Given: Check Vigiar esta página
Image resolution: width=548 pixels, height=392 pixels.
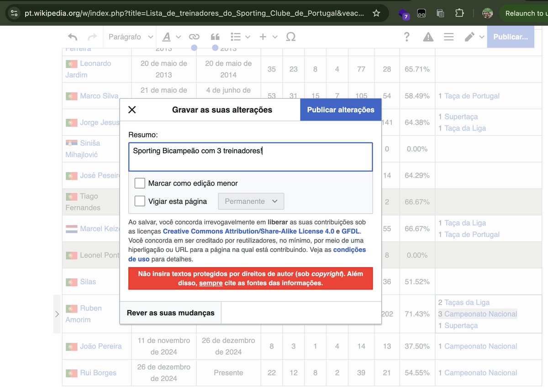Looking at the screenshot, I should tap(140, 201).
